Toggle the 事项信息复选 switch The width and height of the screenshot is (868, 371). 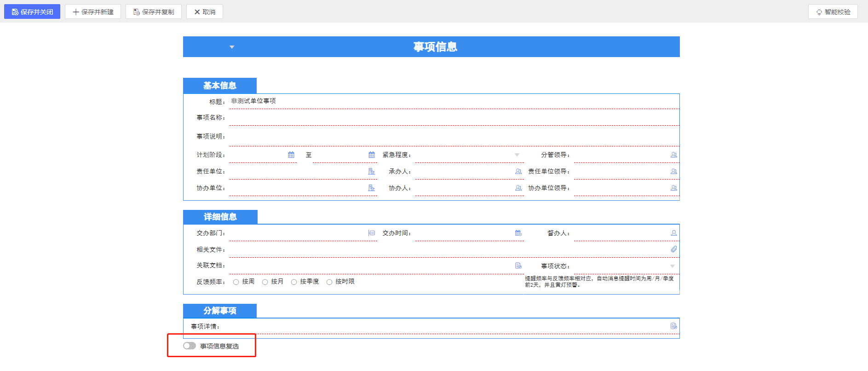pos(190,346)
